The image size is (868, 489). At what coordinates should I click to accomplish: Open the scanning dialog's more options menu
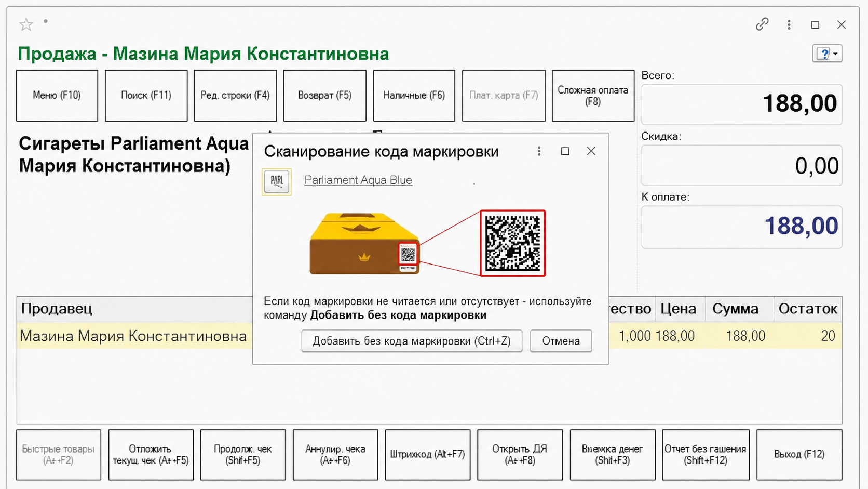tap(539, 151)
